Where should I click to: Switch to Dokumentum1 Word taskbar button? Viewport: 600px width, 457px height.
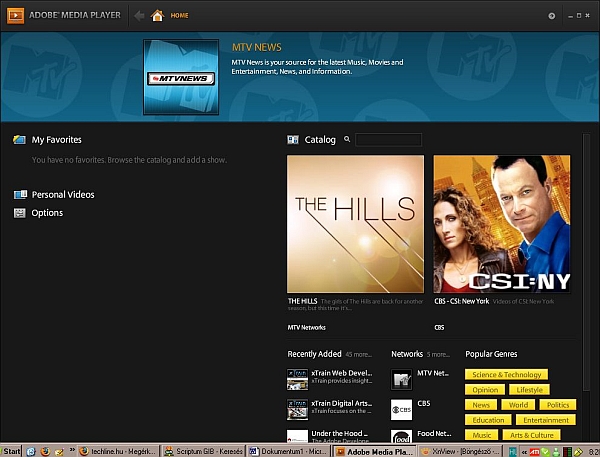point(288,451)
